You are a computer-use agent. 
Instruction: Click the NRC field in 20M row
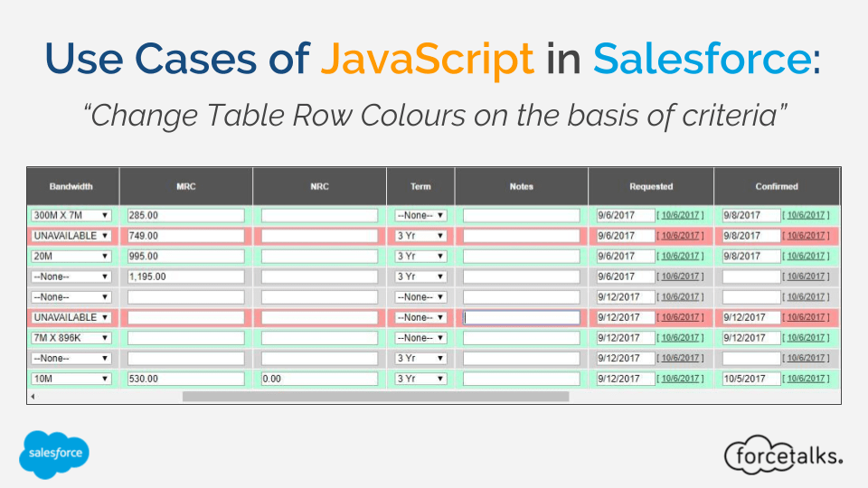pyautogui.click(x=319, y=256)
